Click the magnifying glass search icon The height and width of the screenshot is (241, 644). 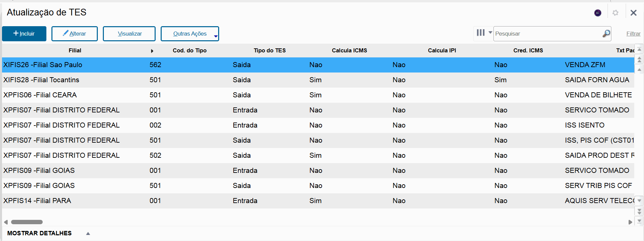click(606, 34)
